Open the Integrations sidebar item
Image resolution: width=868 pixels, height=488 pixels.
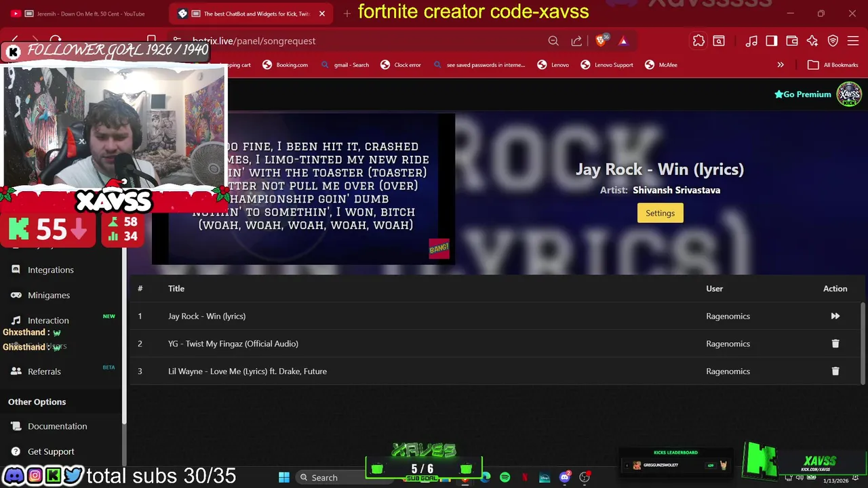coord(51,270)
